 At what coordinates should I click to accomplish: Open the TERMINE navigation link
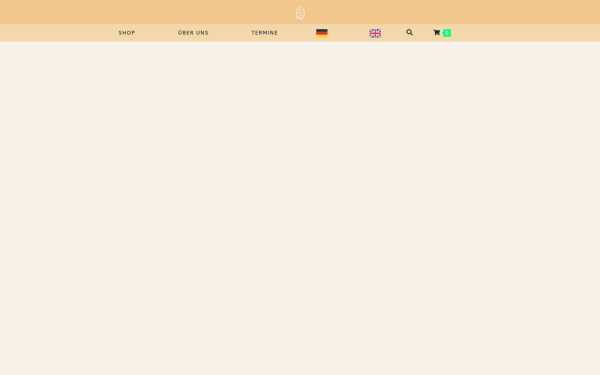tap(264, 33)
